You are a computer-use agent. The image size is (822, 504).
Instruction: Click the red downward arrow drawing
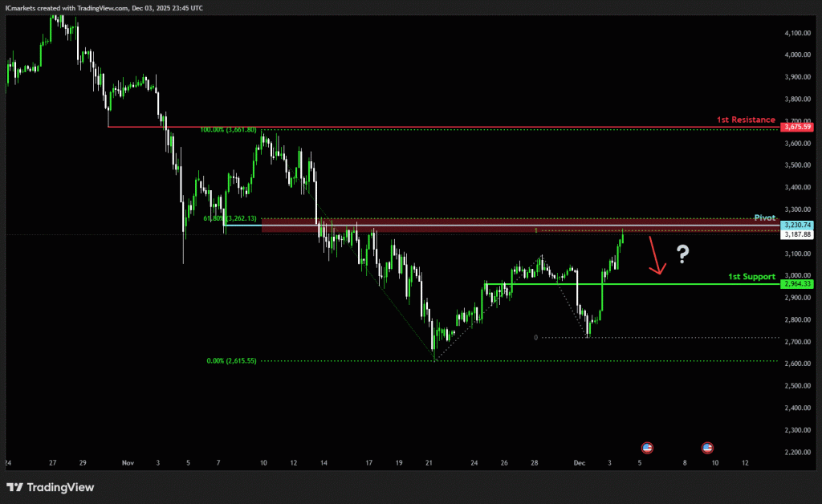(x=656, y=258)
